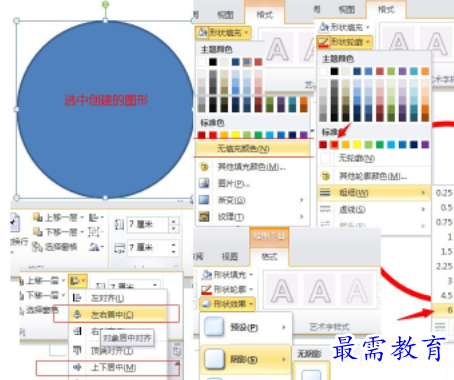The width and height of the screenshot is (454, 380).
Task: Decrease shape width with 7 厘米 down spinner
Action: click(173, 252)
